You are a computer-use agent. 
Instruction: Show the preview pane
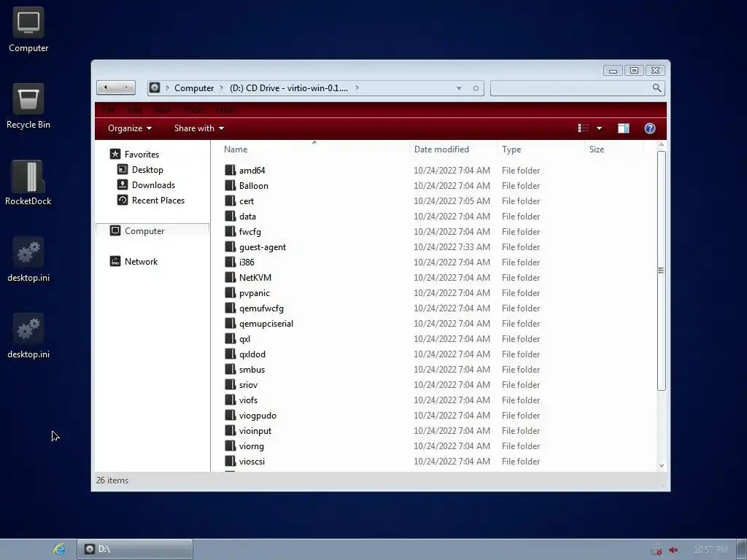tap(624, 128)
